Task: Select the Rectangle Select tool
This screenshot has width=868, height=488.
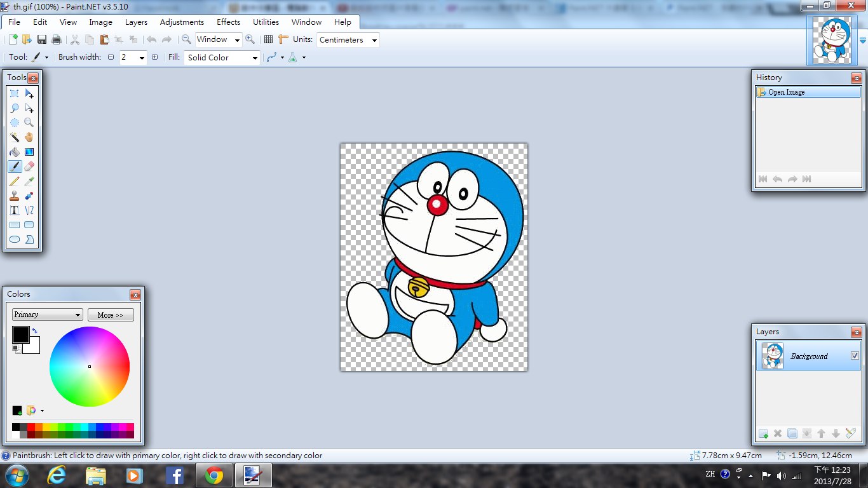Action: click(x=15, y=93)
